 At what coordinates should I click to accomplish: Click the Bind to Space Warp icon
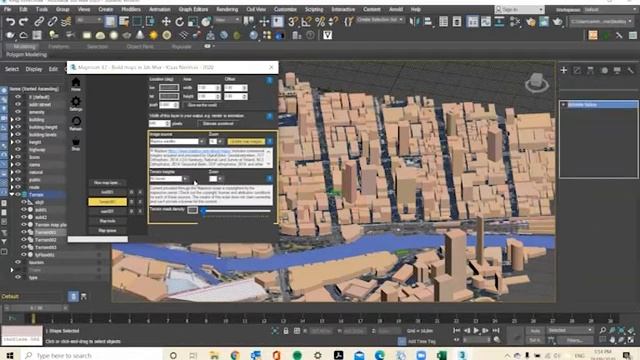(x=66, y=21)
